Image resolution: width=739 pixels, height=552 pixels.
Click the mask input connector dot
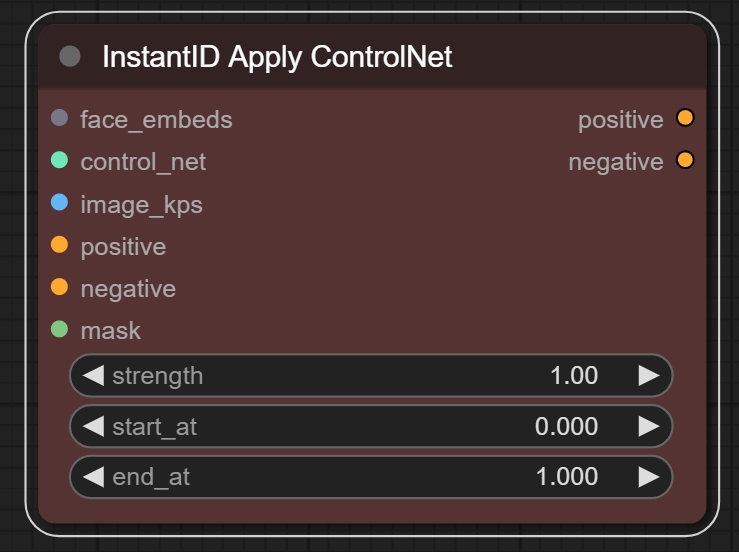pos(59,329)
